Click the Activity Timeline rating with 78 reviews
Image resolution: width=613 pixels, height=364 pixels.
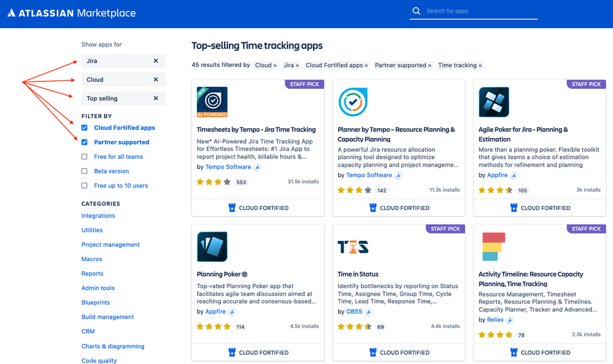(x=503, y=335)
